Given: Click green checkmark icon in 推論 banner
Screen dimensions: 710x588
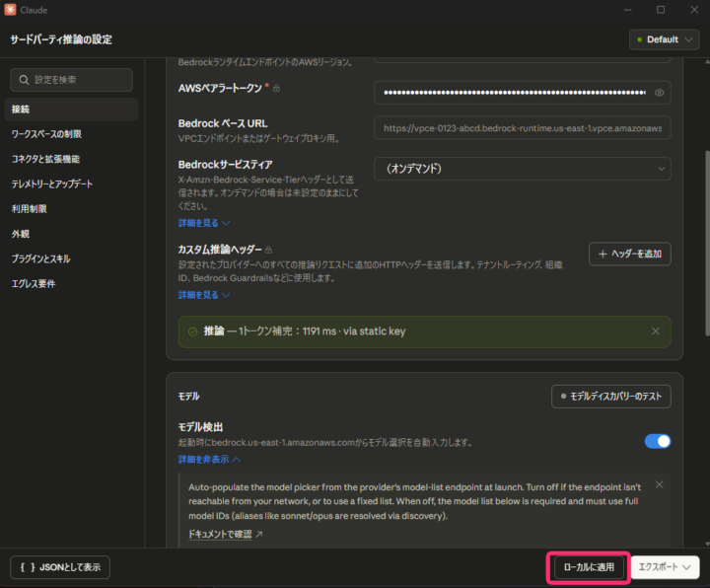Looking at the screenshot, I should (193, 331).
